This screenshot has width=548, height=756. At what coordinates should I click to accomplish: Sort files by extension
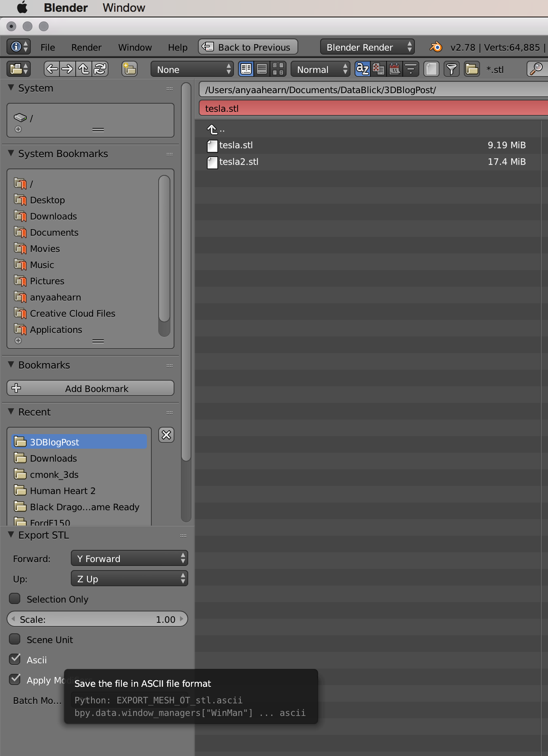(378, 69)
